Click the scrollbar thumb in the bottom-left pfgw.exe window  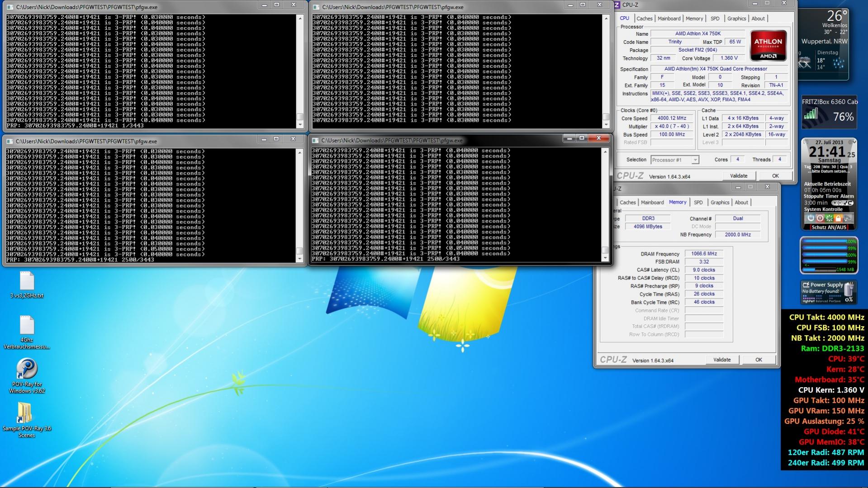click(x=299, y=251)
